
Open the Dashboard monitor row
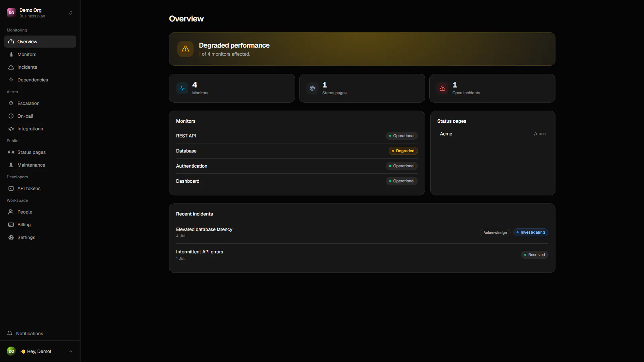click(x=297, y=181)
